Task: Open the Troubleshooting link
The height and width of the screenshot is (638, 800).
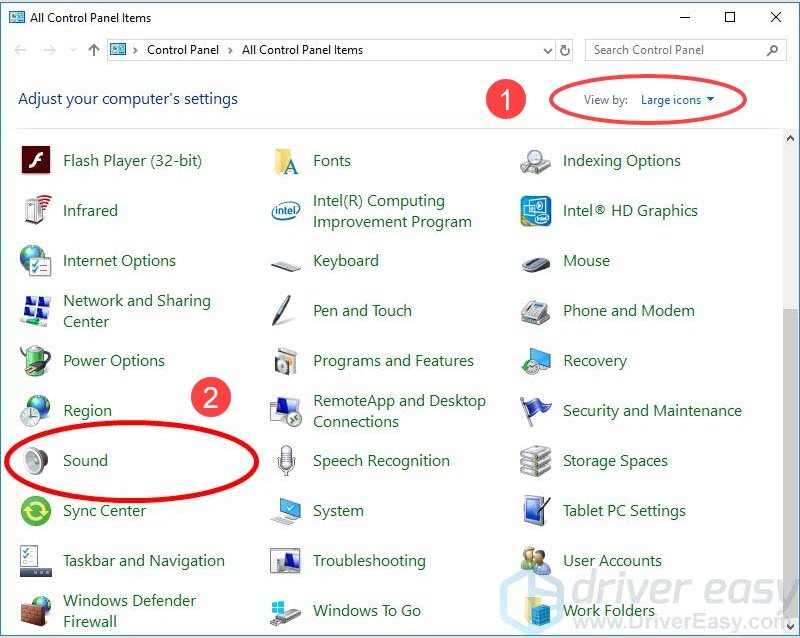Action: click(x=369, y=561)
